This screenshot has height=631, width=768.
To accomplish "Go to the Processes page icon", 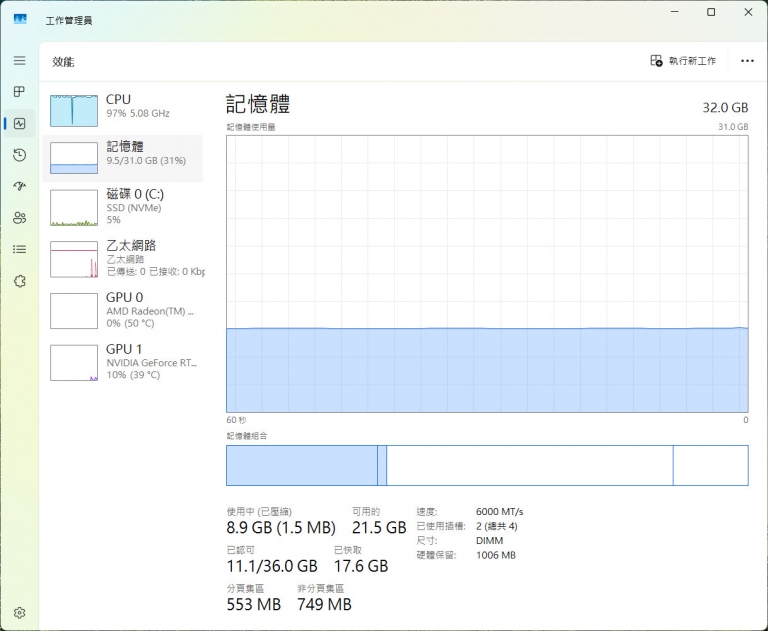I will 19,92.
